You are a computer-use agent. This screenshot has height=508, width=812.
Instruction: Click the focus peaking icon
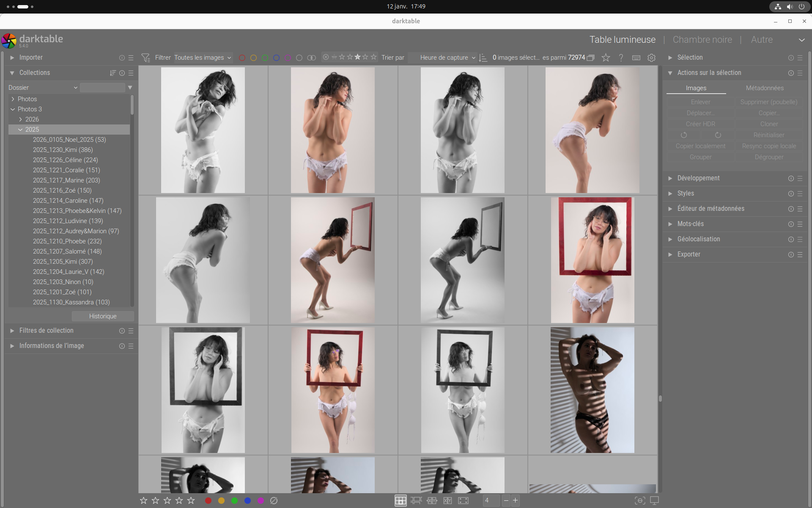point(640,500)
